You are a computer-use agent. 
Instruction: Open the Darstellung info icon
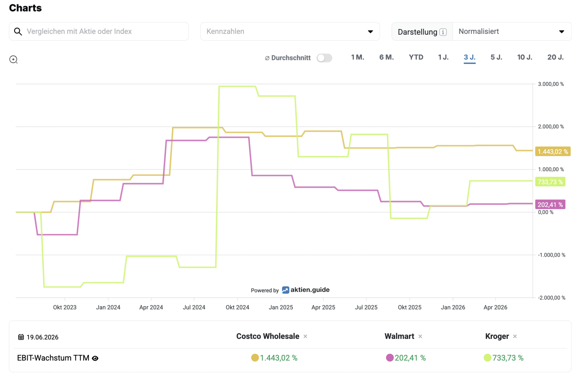pyautogui.click(x=443, y=32)
